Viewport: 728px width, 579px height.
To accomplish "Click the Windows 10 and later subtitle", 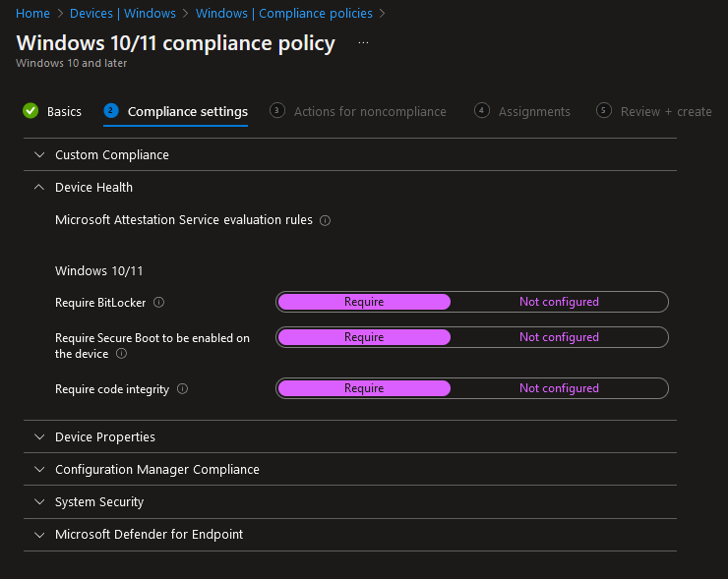I will 72,63.
